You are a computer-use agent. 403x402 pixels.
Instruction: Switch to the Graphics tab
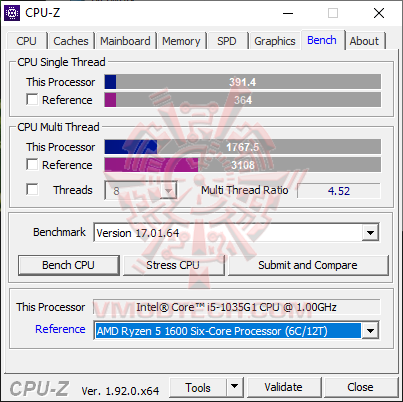point(275,41)
